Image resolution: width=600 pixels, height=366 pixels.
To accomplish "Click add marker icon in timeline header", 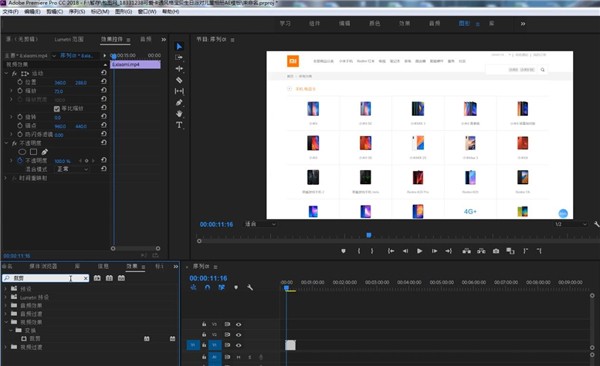I will (236, 287).
